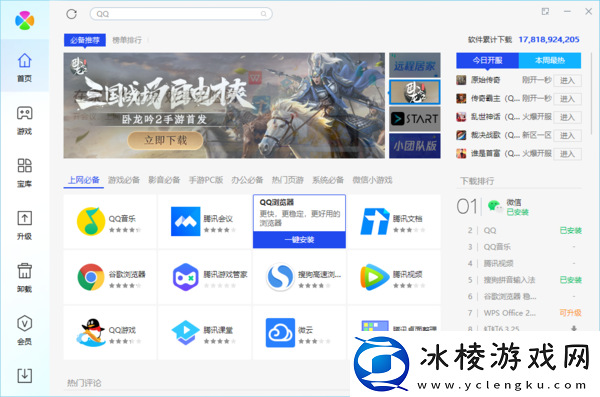Select the 系统必备 category tab
The width and height of the screenshot is (600, 397).
click(328, 180)
